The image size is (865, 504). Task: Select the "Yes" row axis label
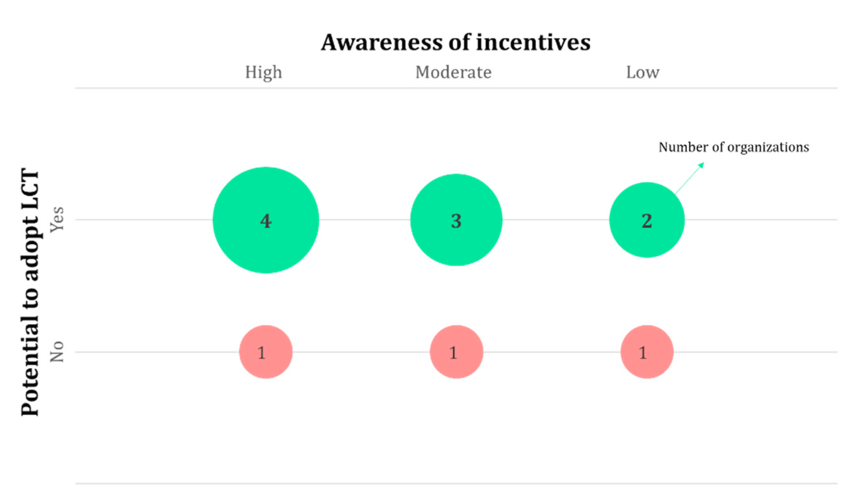[x=57, y=220]
